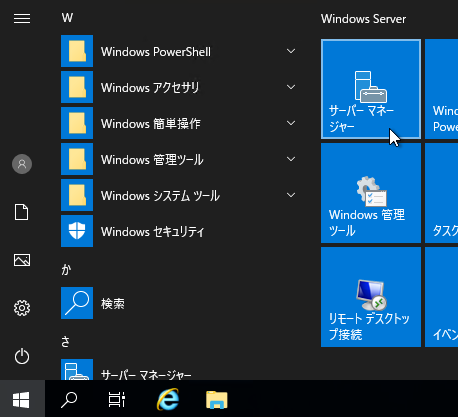Click the Windows Start button
Image resolution: width=458 pixels, height=417 pixels.
22,399
